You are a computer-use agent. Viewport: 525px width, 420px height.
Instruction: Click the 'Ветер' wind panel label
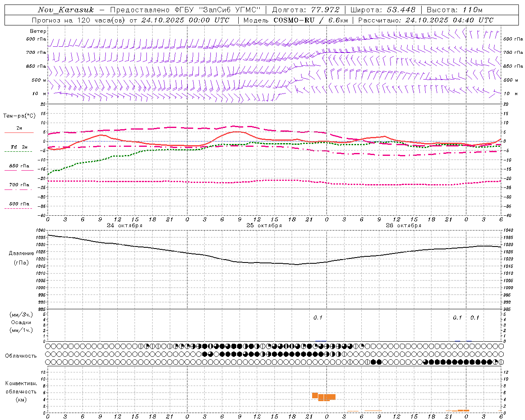(38, 31)
